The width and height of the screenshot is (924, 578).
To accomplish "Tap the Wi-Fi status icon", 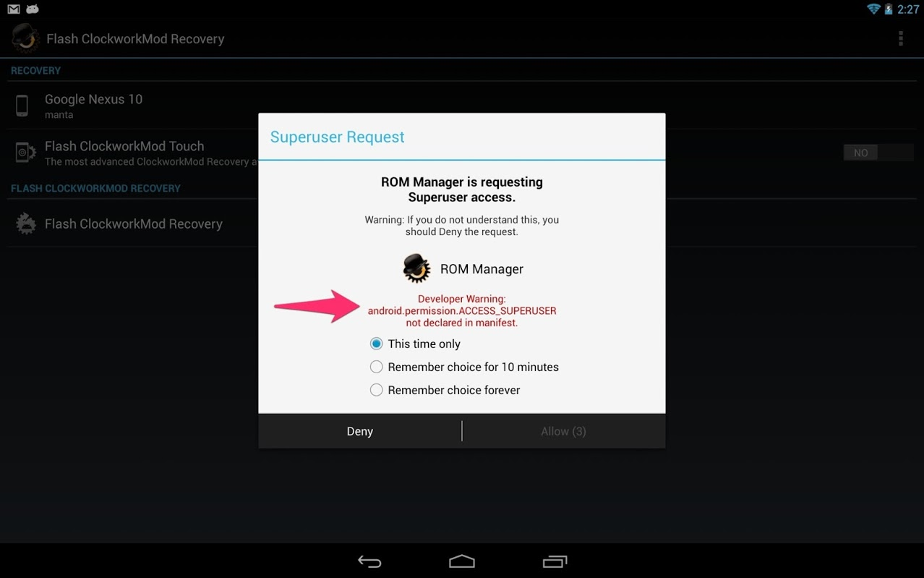I will tap(873, 9).
